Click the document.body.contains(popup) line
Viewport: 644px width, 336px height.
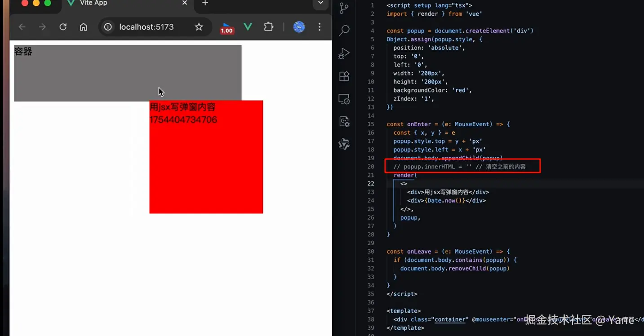click(x=455, y=260)
